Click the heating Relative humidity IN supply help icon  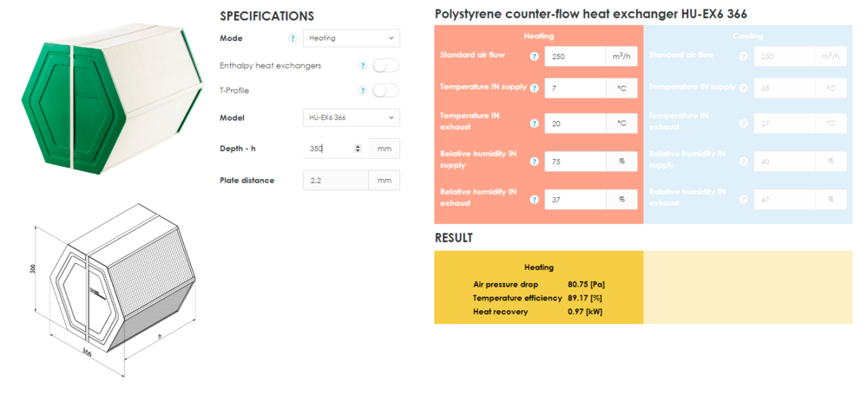coord(534,161)
